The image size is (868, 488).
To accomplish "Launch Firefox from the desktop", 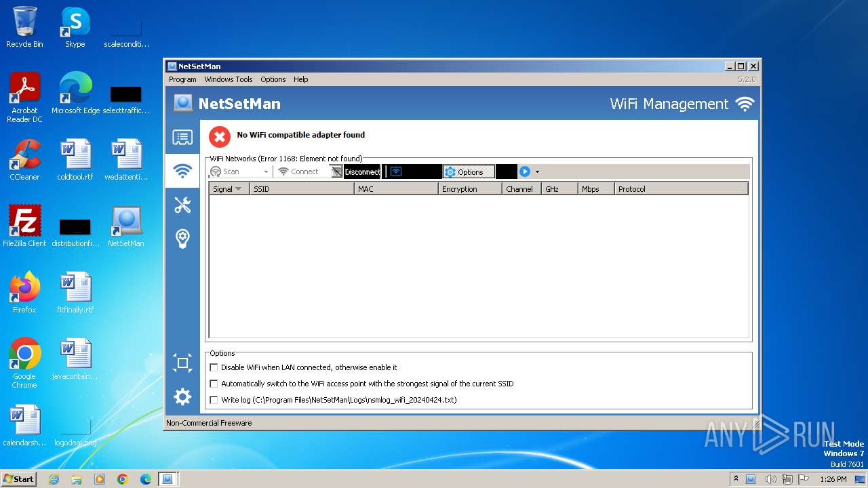I will click(24, 292).
